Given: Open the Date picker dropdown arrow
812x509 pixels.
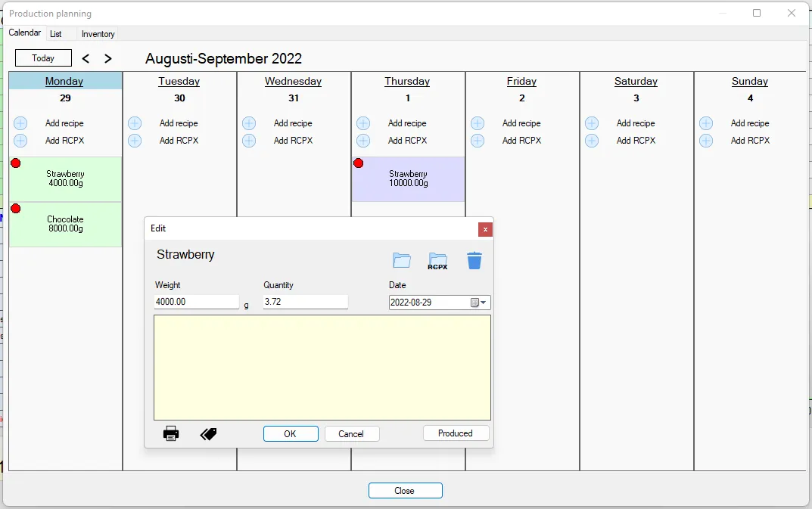Looking at the screenshot, I should click(x=483, y=303).
